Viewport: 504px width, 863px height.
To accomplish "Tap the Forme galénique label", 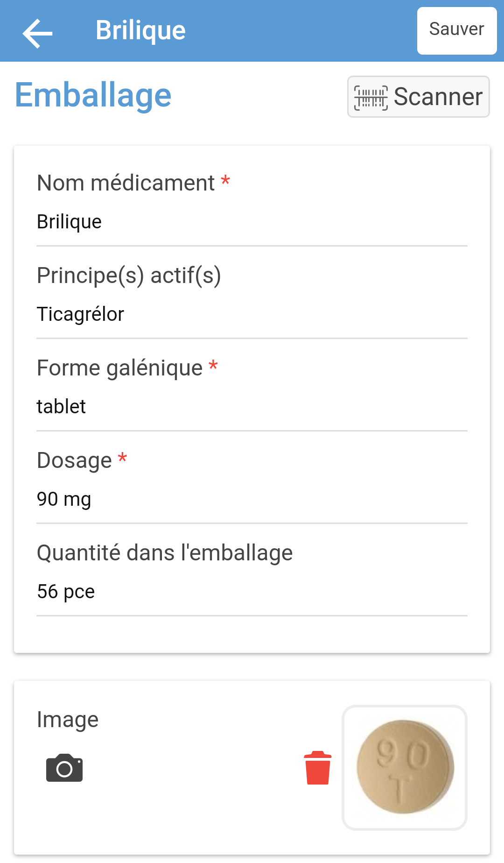I will (120, 368).
